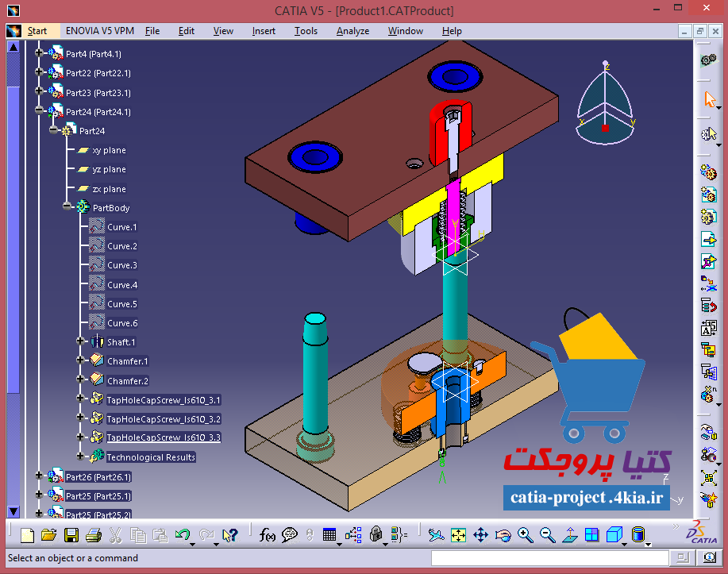The width and height of the screenshot is (728, 574).
Task: Open the ENOVIA V5 VPM menu
Action: 100,31
